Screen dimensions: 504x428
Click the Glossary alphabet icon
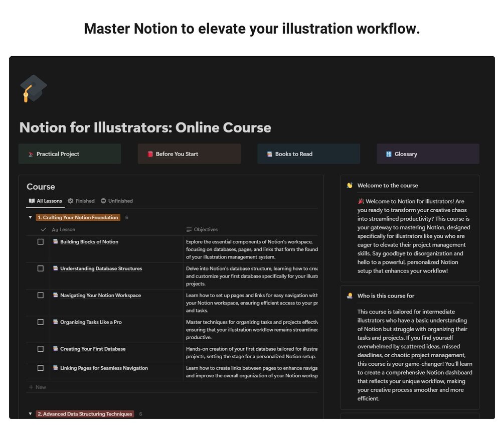(389, 154)
